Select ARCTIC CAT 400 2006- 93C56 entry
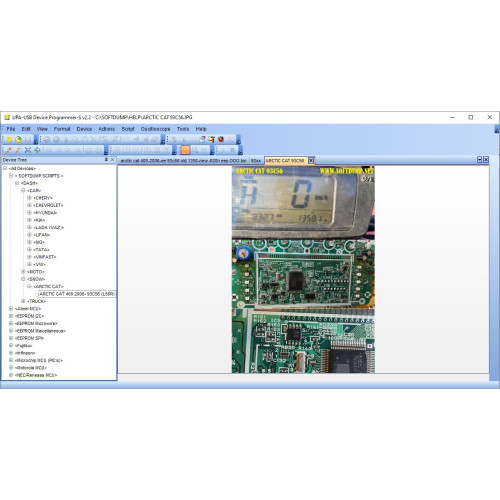The width and height of the screenshot is (500, 500). pyautogui.click(x=77, y=294)
